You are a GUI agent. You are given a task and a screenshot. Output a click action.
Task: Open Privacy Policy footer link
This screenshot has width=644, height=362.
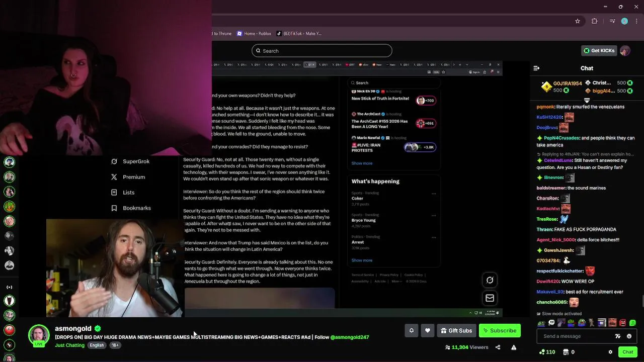tap(389, 275)
